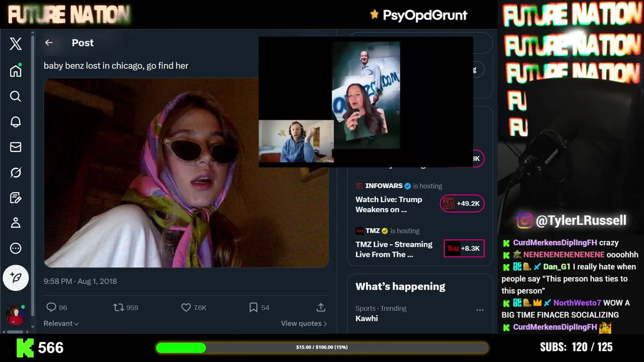Click the sidebar vertical scrollbar

[32, 176]
